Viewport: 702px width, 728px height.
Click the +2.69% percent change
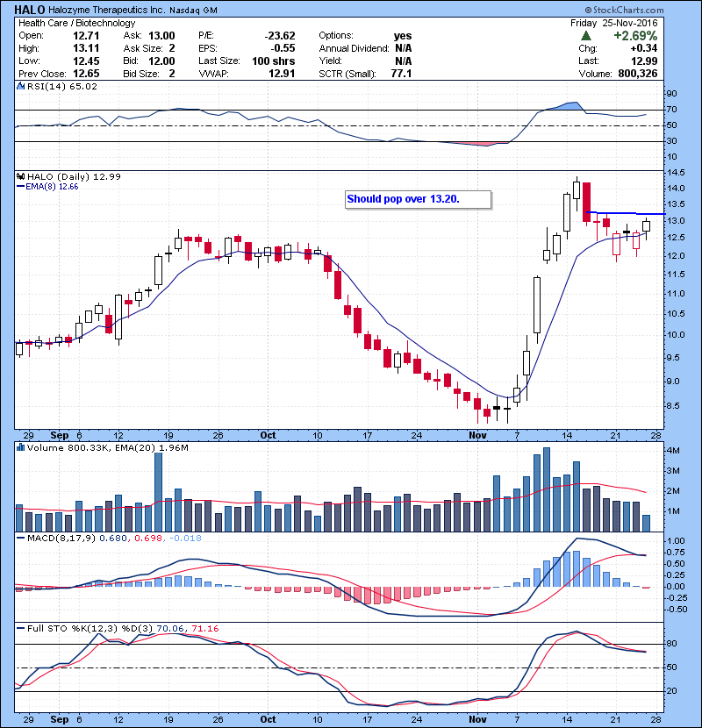point(635,36)
